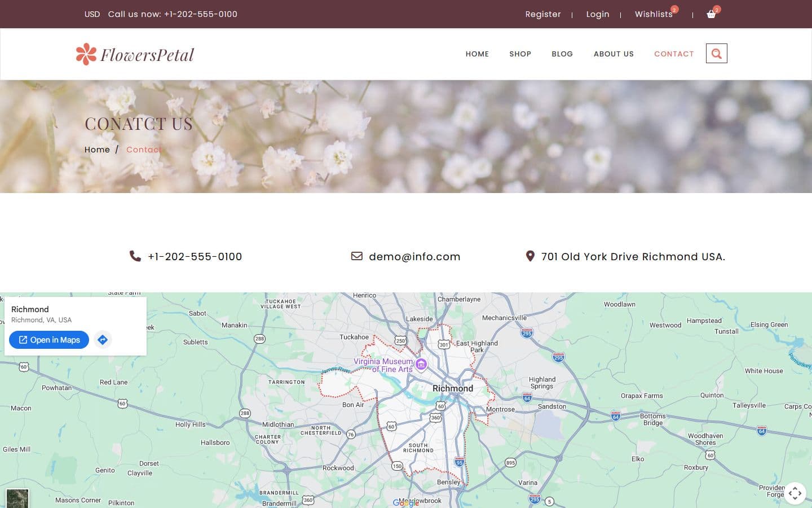Click the Open in Maps button
Viewport: 812px width, 508px height.
coord(49,340)
